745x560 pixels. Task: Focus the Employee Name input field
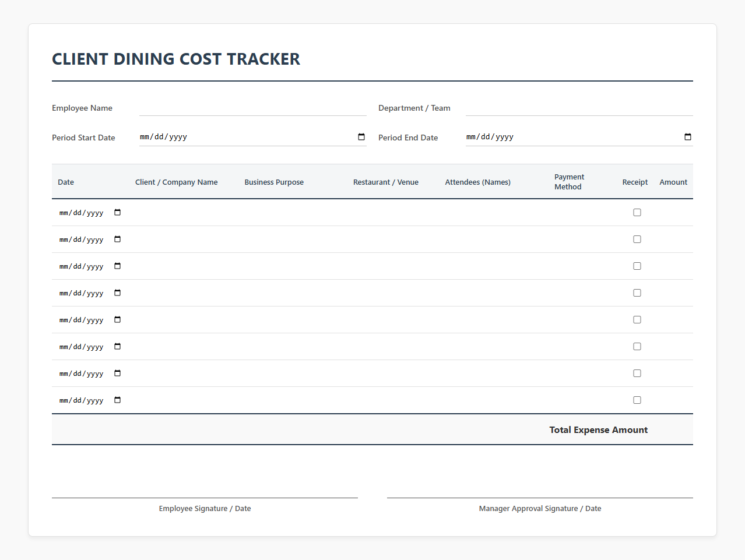(253, 108)
